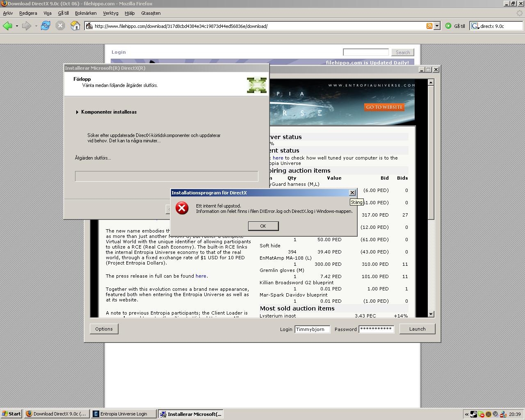Click the Soft hide auction item
Screen dimensions: 525x420
pyautogui.click(x=270, y=246)
